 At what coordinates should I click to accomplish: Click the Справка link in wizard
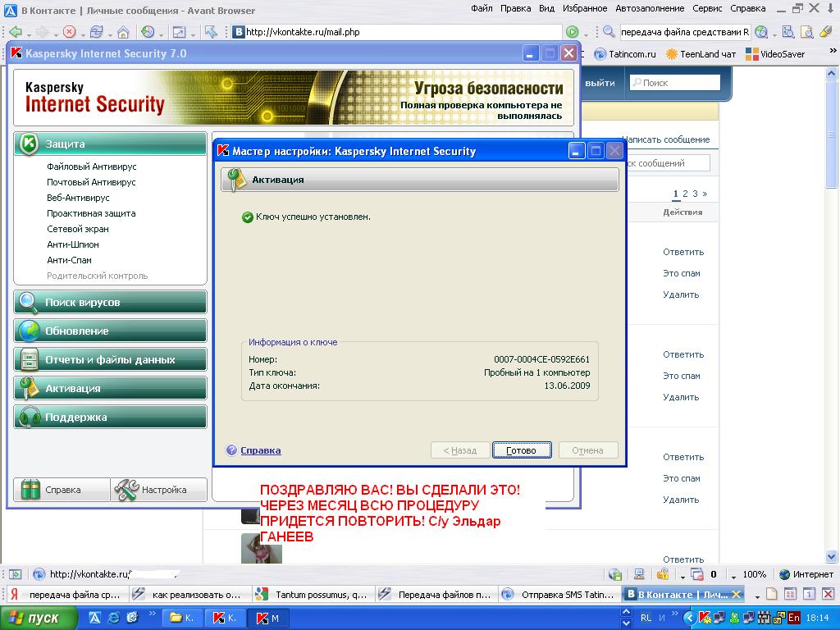260,450
